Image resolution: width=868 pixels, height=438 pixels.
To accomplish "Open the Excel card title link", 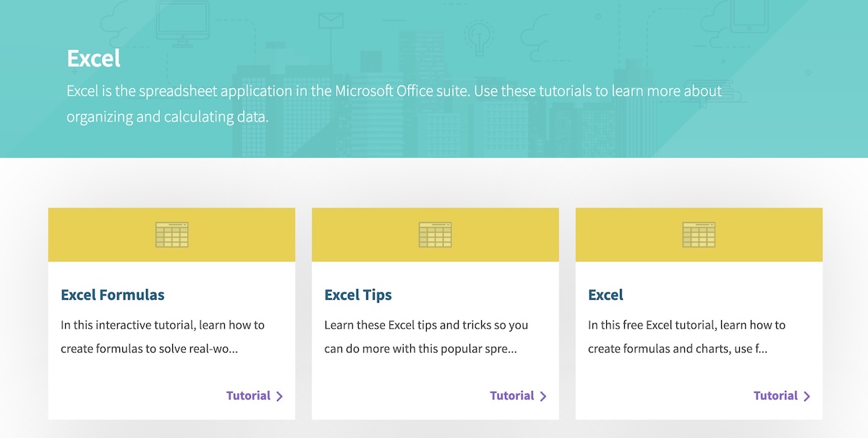I will (x=605, y=295).
